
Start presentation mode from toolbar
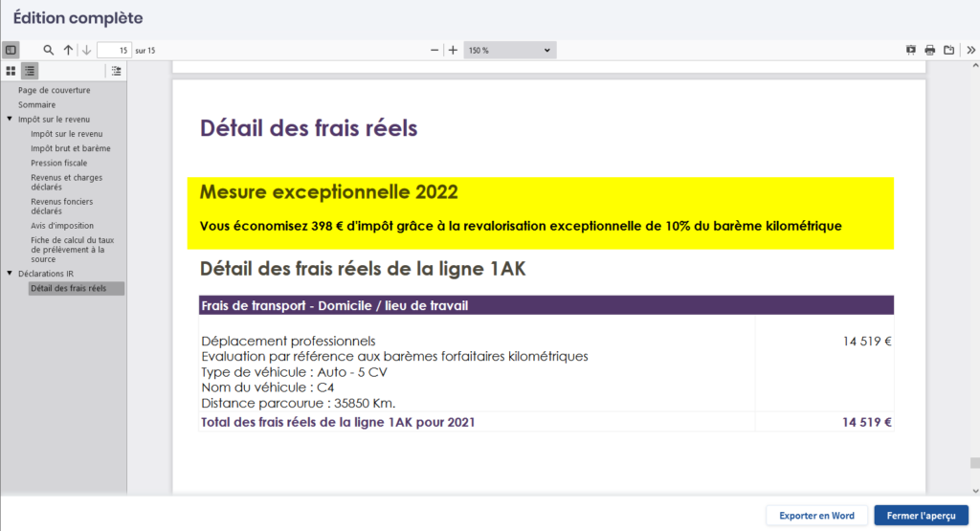(x=911, y=50)
